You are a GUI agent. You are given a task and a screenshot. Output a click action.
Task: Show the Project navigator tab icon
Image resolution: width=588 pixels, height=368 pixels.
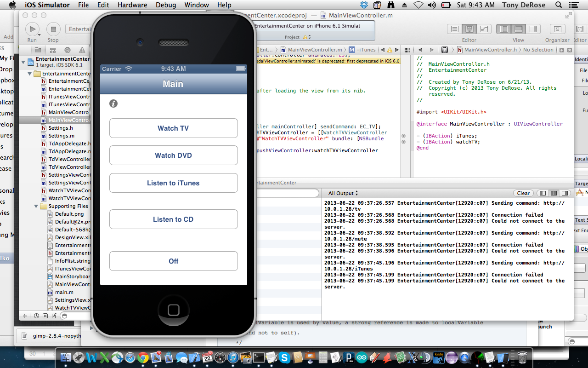(38, 50)
